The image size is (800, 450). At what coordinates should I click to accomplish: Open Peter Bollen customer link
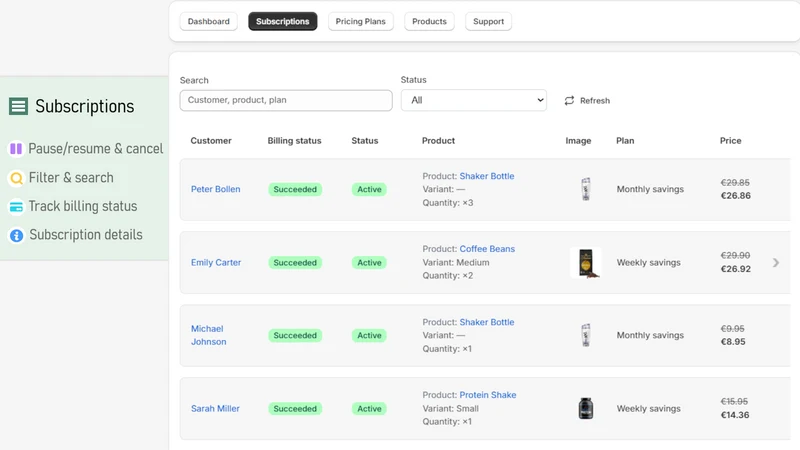[215, 189]
